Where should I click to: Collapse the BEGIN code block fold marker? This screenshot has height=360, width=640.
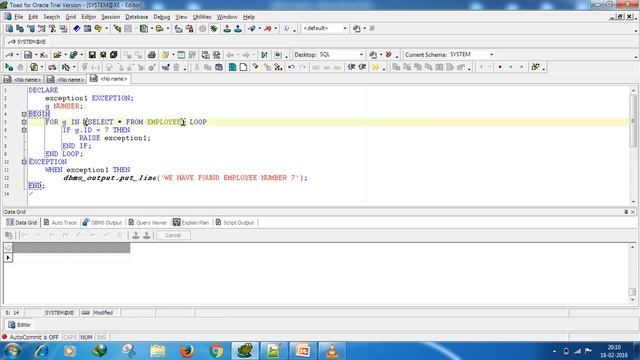click(x=24, y=114)
